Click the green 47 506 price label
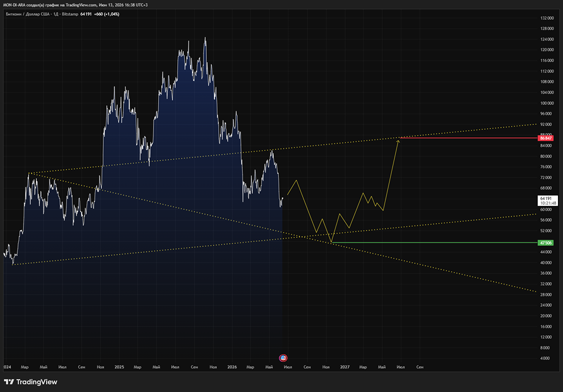This screenshot has height=392, width=563. click(546, 243)
